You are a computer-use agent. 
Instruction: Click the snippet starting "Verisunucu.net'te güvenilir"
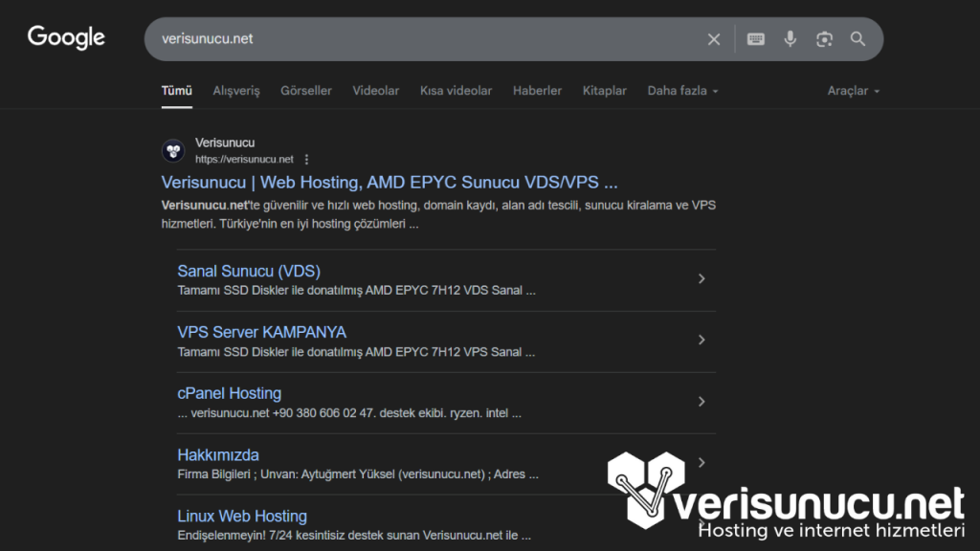(x=438, y=214)
